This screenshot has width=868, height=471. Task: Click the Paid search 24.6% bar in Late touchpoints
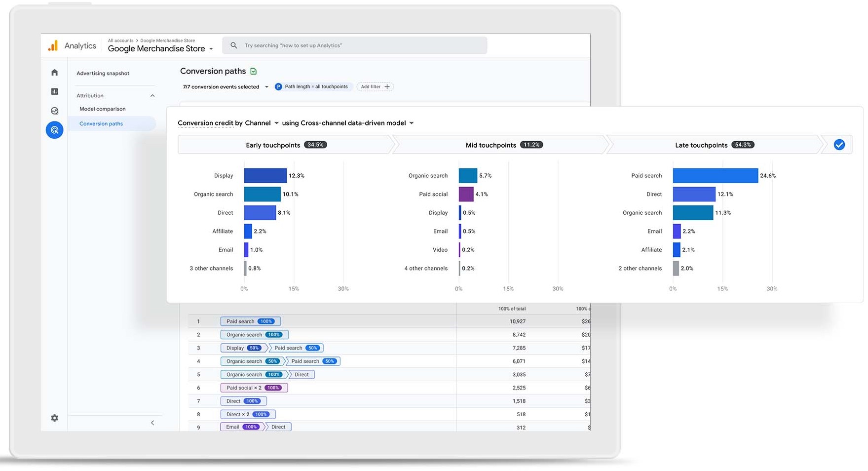[x=715, y=176]
